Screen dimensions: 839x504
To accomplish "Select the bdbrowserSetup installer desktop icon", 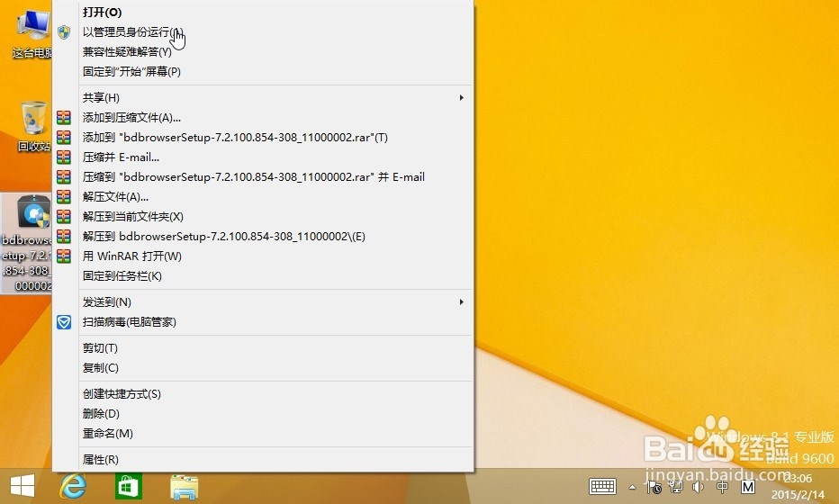I will pos(27,243).
